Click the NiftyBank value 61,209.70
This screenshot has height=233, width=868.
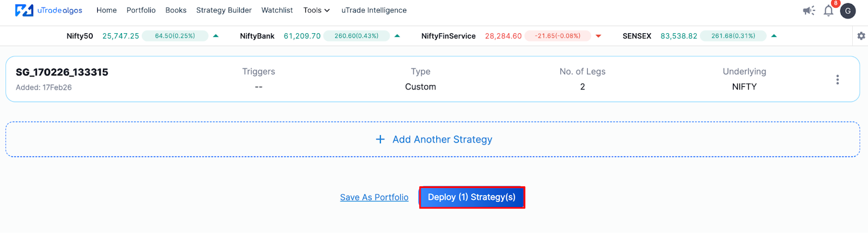[x=302, y=36]
